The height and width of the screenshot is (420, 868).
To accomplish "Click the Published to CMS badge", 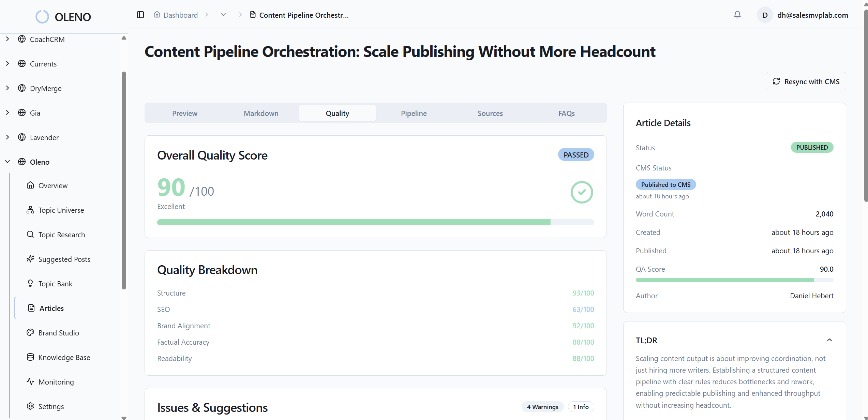I will point(665,184).
